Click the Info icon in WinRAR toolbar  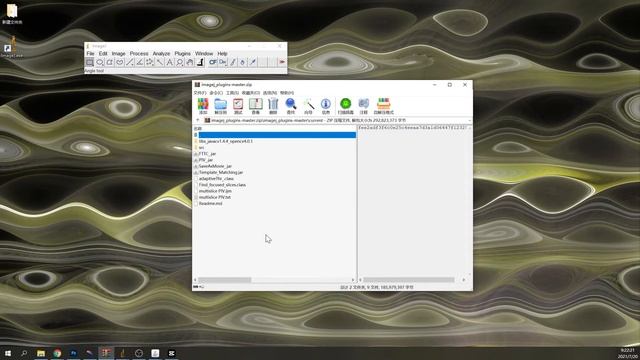point(326,106)
